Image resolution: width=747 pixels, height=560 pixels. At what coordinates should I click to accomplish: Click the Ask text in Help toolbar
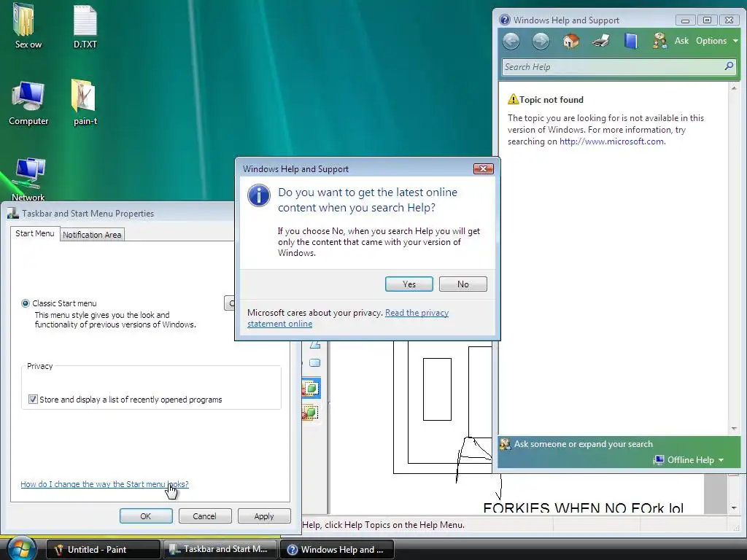[x=681, y=41]
